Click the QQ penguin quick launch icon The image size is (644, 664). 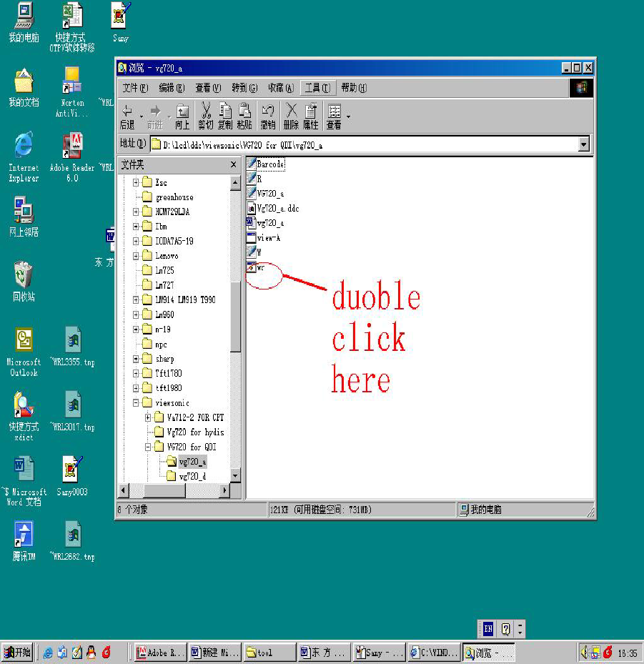pyautogui.click(x=91, y=653)
